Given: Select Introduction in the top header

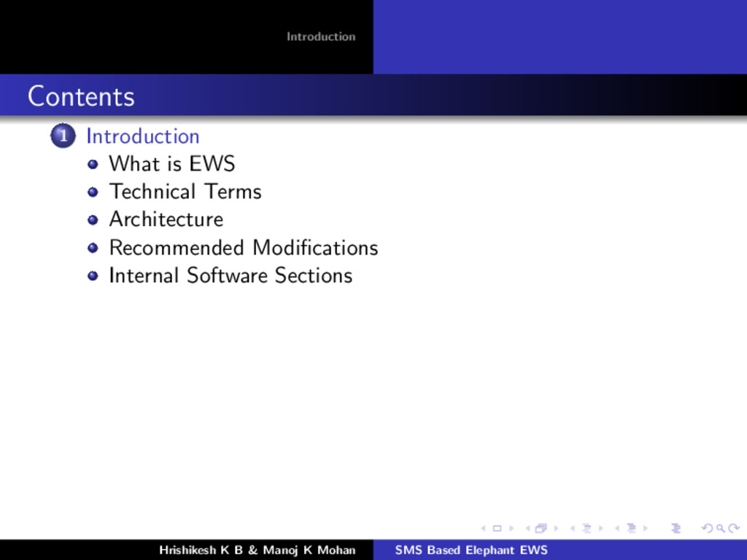Looking at the screenshot, I should (321, 36).
